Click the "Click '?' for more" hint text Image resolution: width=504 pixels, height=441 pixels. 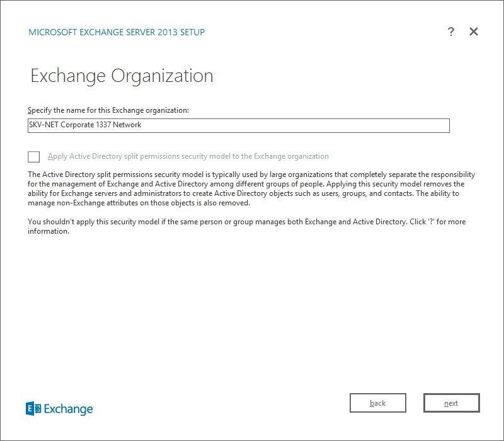437,222
